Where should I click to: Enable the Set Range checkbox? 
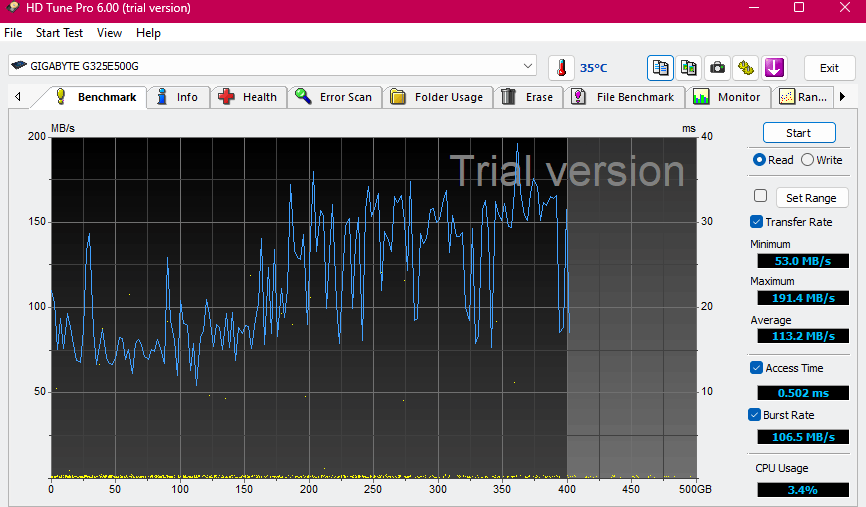(x=761, y=196)
